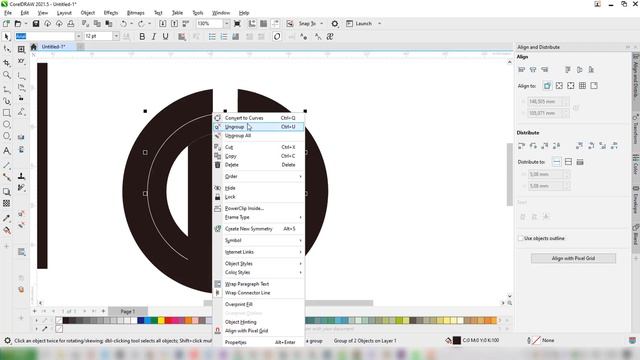Select Align to Page Center option
640x360 pixels.
click(571, 86)
